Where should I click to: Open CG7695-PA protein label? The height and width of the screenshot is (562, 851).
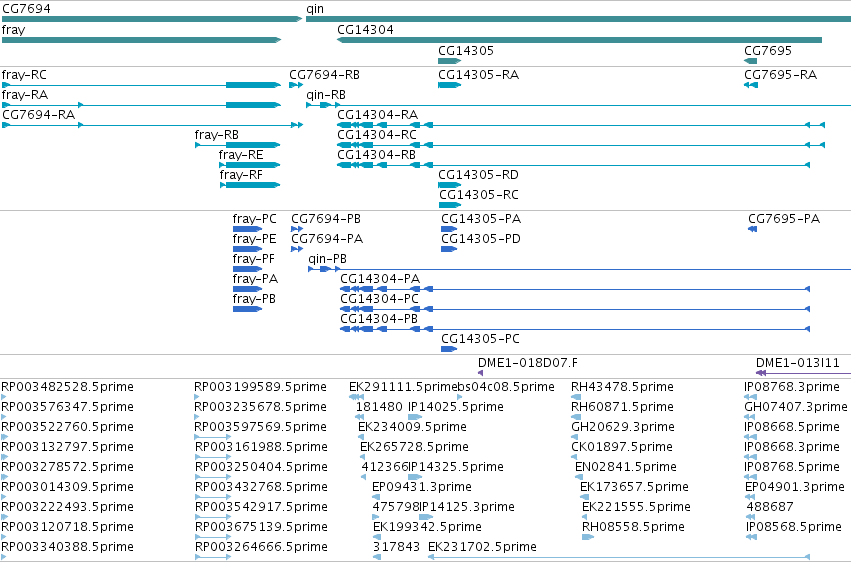(x=784, y=219)
